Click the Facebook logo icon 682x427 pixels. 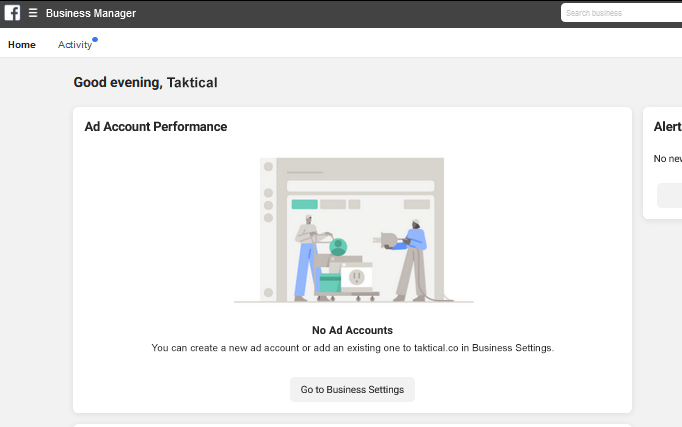[x=12, y=13]
